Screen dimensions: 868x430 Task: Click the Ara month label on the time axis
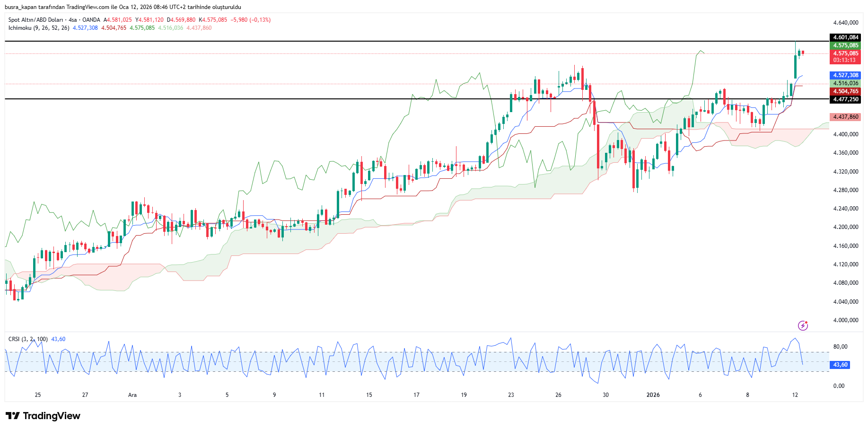tap(132, 395)
